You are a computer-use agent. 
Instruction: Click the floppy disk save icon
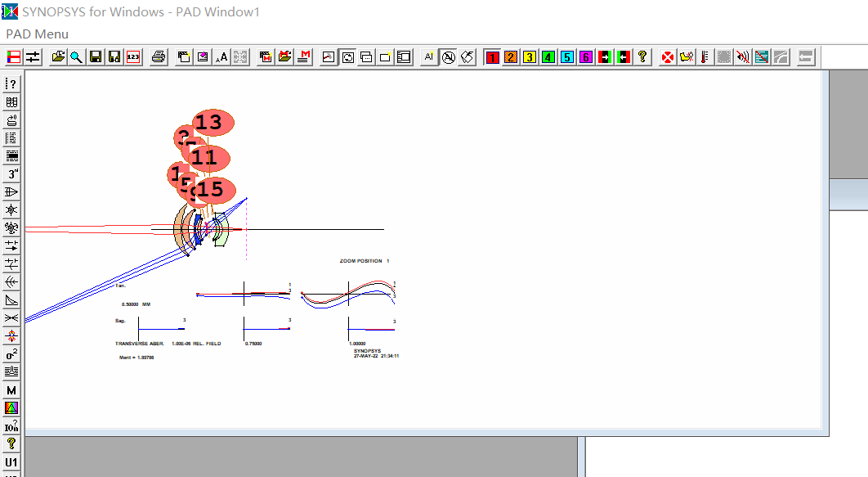[96, 57]
